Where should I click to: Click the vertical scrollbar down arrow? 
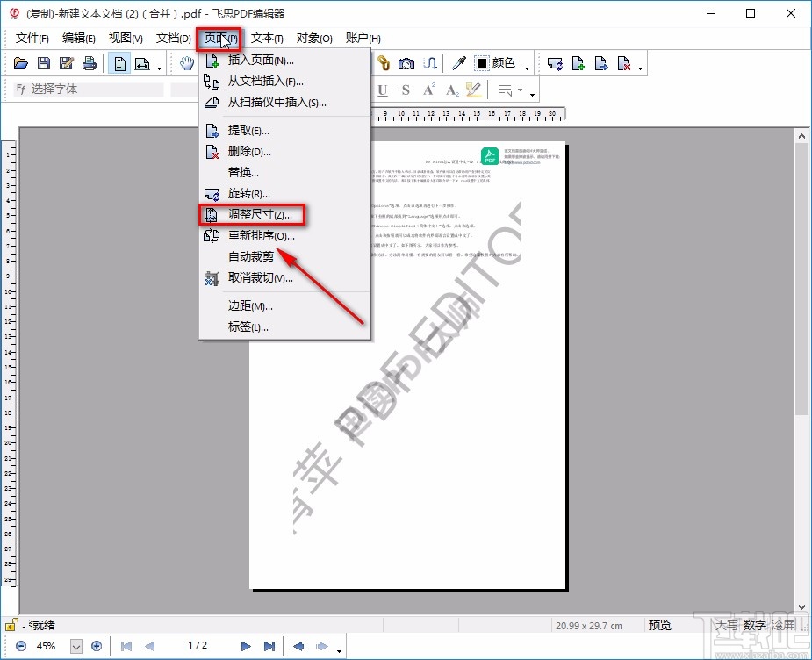coord(801,607)
